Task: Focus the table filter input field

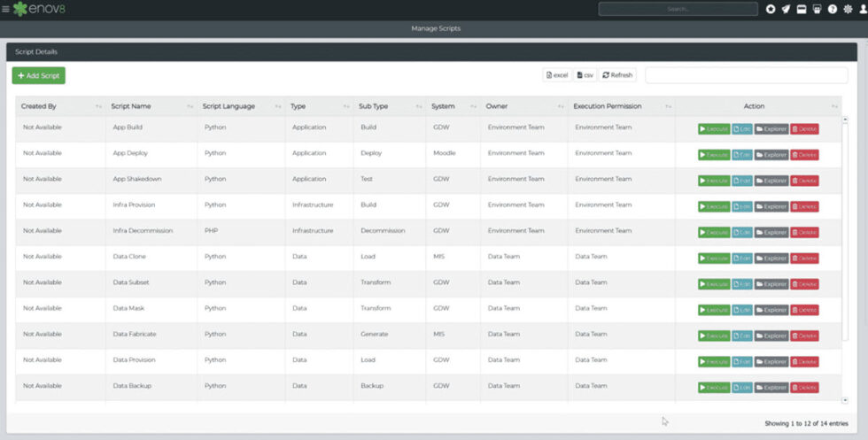Action: 746,75
